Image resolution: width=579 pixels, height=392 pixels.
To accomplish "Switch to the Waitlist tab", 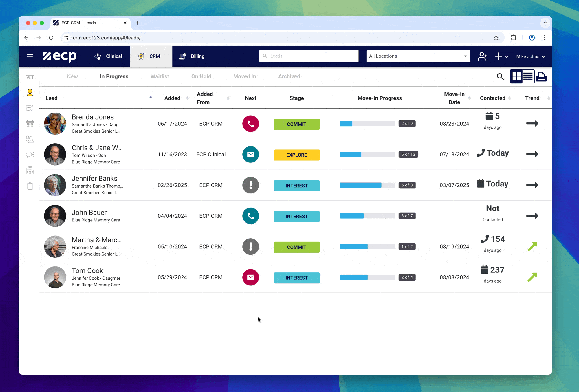I will click(160, 76).
